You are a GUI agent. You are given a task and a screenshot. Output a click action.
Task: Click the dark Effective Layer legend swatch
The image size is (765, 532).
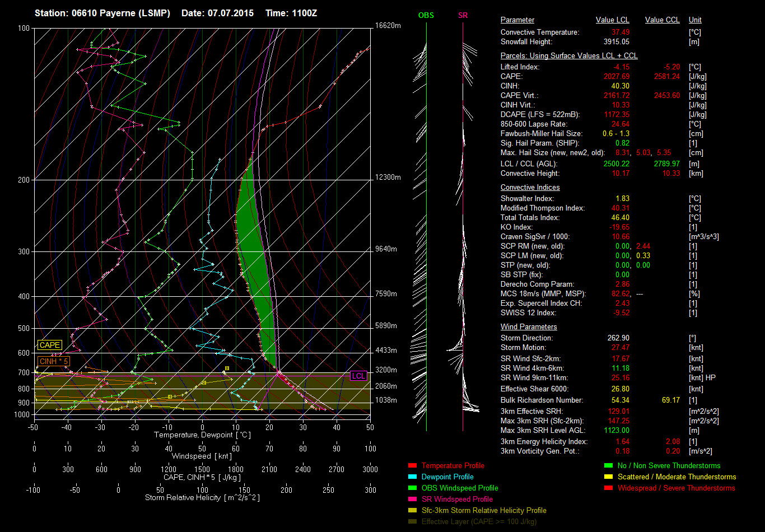point(413,522)
